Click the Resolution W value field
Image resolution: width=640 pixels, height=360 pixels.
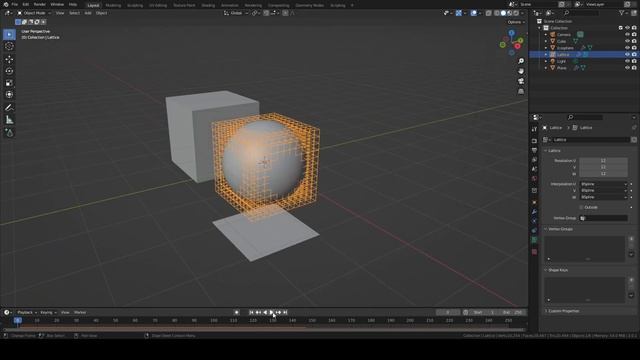point(603,174)
